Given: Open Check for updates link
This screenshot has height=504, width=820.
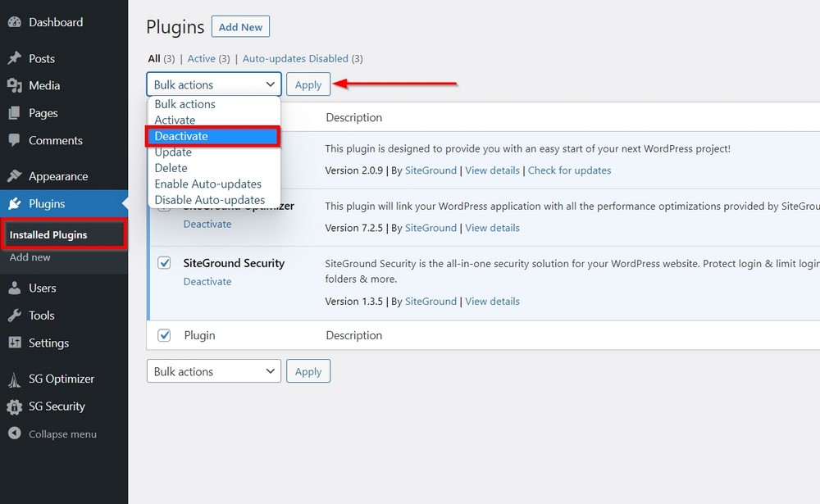Looking at the screenshot, I should [x=570, y=170].
